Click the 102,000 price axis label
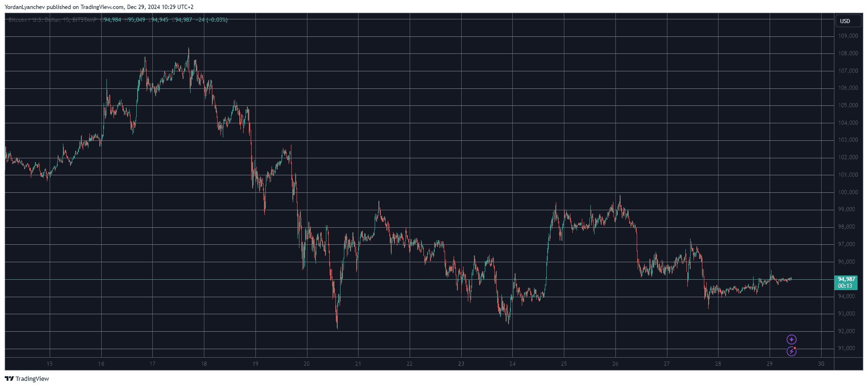Screen dimensions: 868x387 848,157
